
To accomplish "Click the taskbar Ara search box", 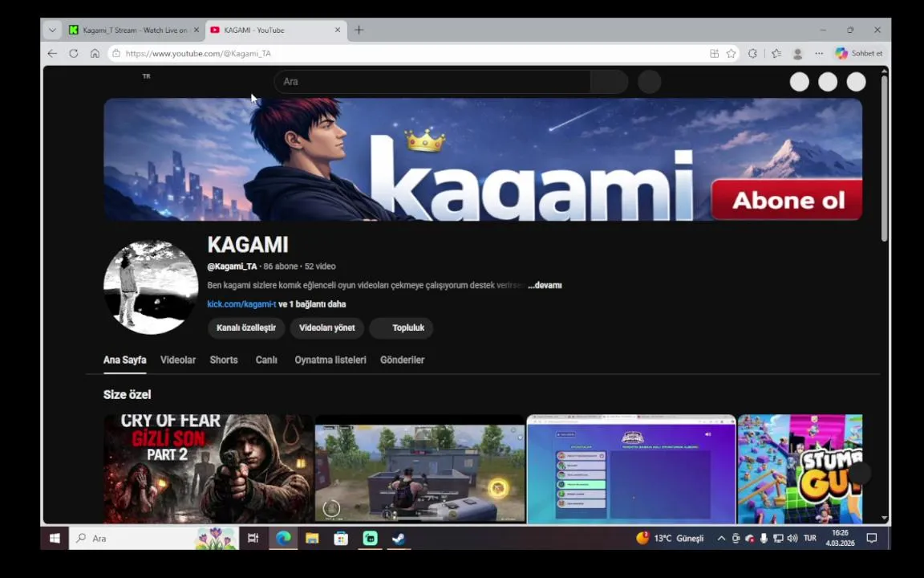I will pyautogui.click(x=154, y=538).
